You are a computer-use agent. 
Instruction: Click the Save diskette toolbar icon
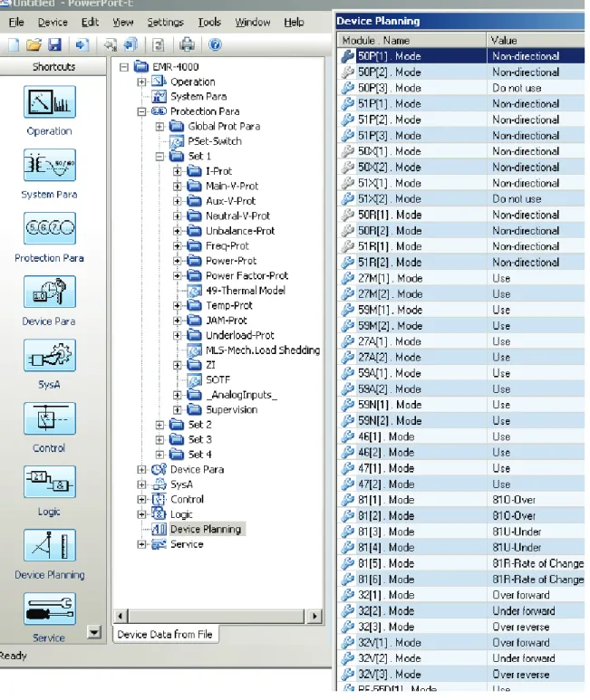(54, 44)
